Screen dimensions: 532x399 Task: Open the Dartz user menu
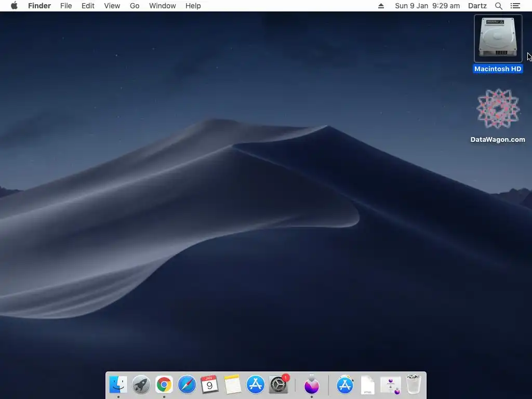477,6
